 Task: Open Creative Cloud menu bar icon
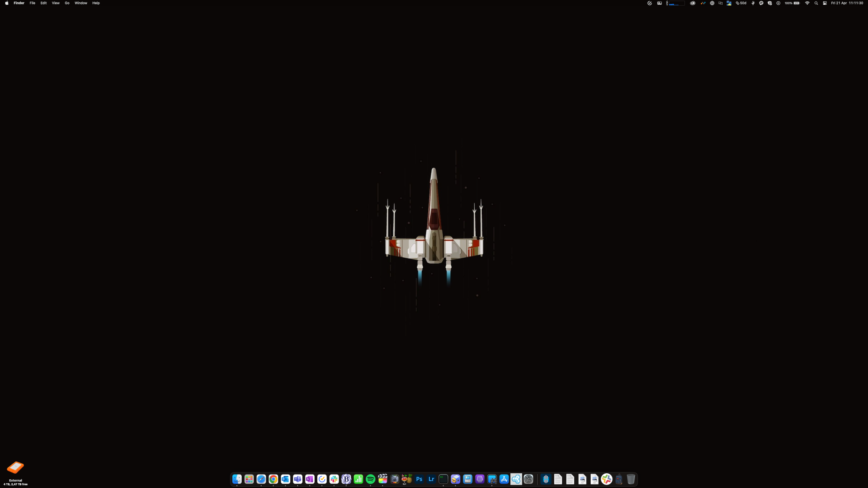point(693,3)
